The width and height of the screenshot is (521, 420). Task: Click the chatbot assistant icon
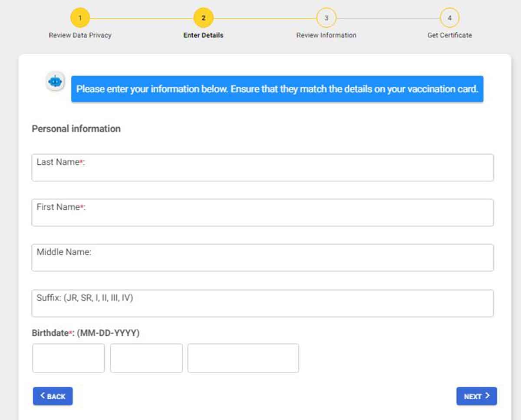point(55,81)
